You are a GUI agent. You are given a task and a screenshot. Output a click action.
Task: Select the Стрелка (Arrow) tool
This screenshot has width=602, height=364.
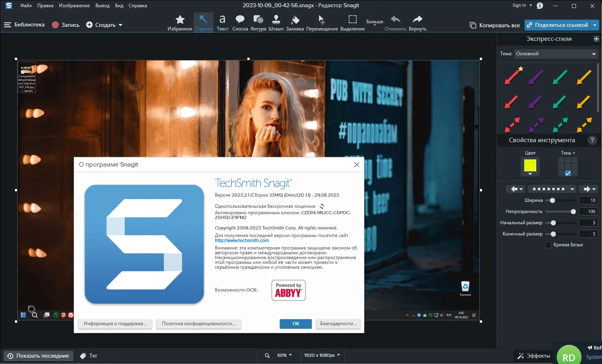click(x=204, y=22)
